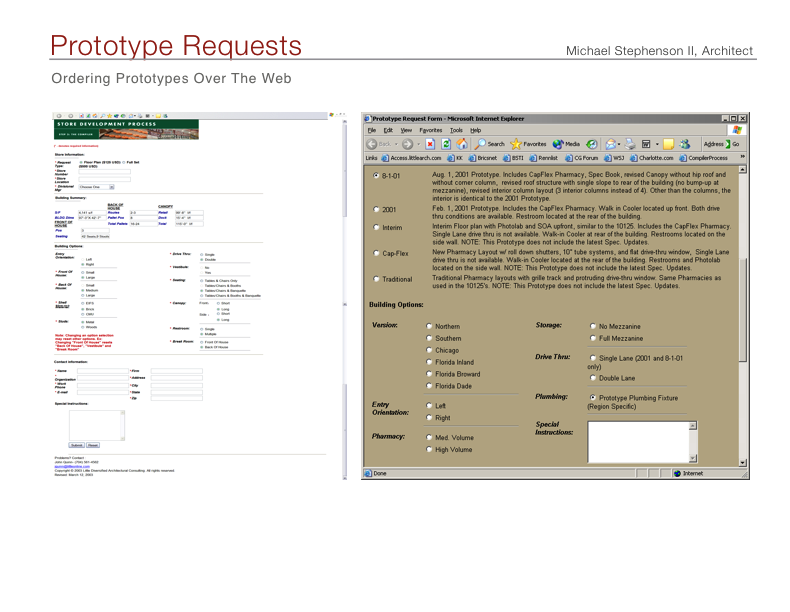
Task: Select Full Mezzanine storage option
Action: [593, 339]
